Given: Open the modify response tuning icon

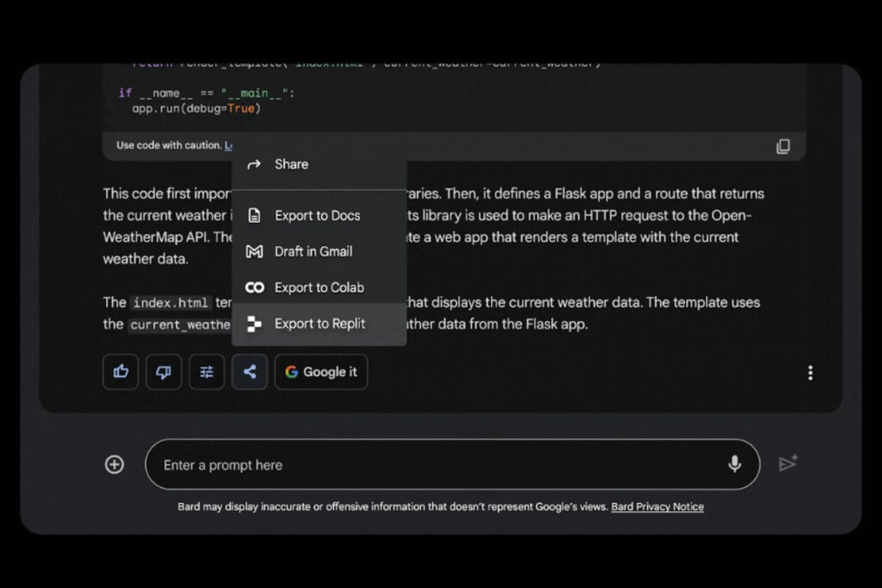Looking at the screenshot, I should [x=207, y=372].
